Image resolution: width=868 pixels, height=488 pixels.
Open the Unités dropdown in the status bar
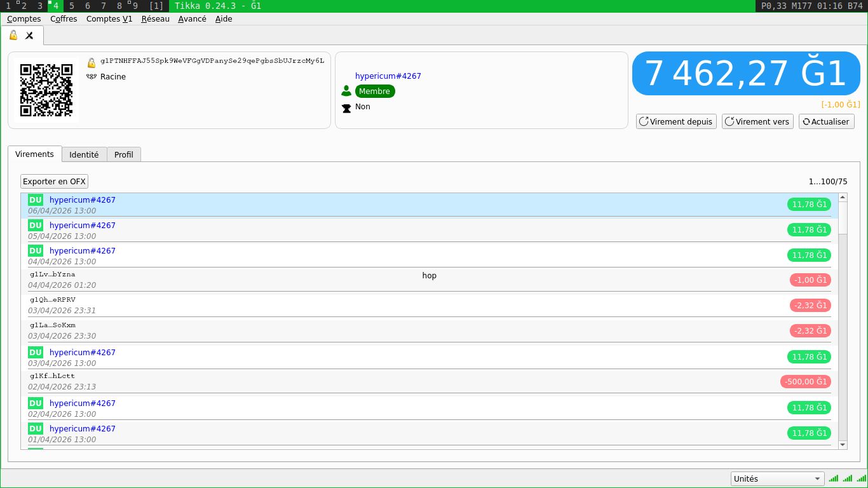(777, 479)
